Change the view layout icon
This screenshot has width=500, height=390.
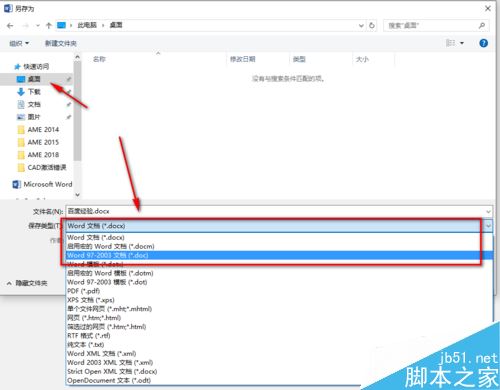tap(450, 43)
